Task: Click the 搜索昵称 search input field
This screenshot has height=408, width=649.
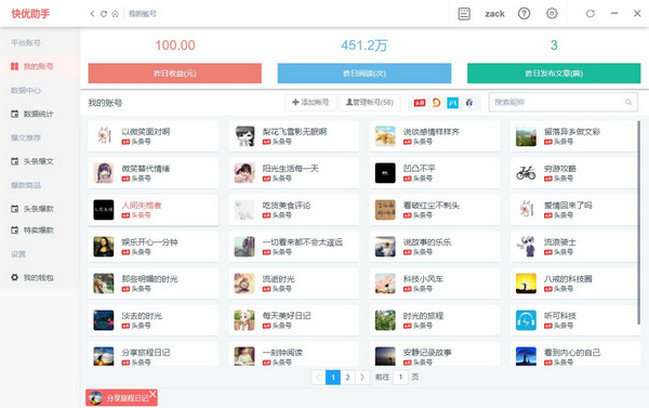Action: (555, 102)
